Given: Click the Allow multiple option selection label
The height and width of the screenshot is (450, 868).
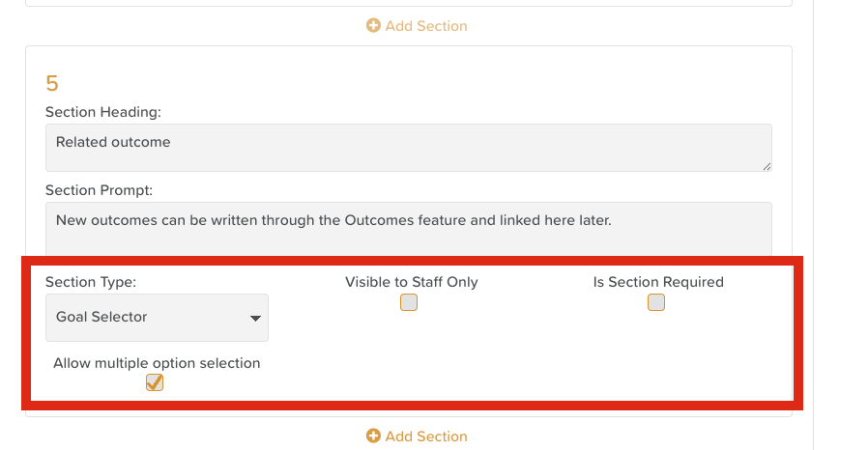Looking at the screenshot, I should [157, 363].
